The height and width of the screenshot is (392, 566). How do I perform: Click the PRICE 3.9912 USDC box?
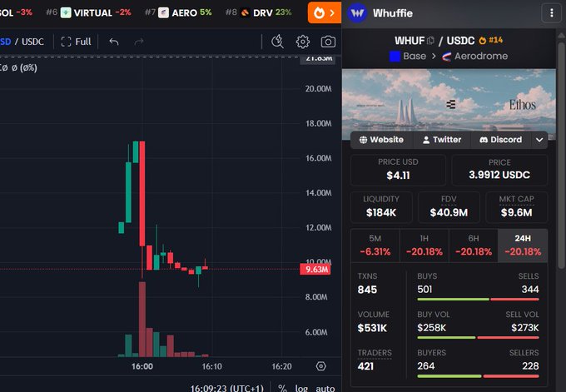pos(499,170)
